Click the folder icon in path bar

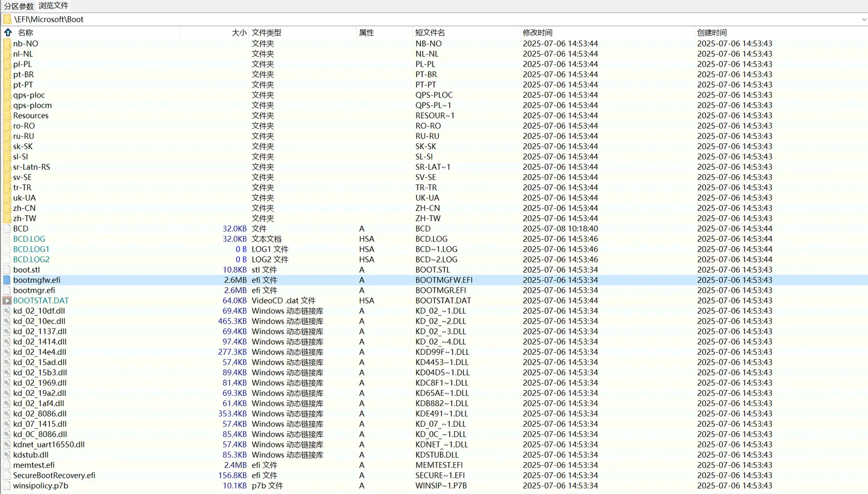7,19
